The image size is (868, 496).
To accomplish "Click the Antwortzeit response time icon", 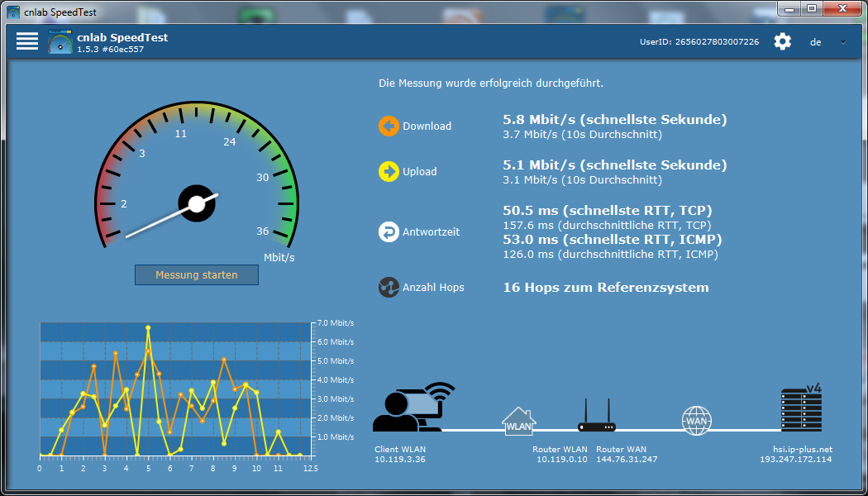I will [x=389, y=232].
